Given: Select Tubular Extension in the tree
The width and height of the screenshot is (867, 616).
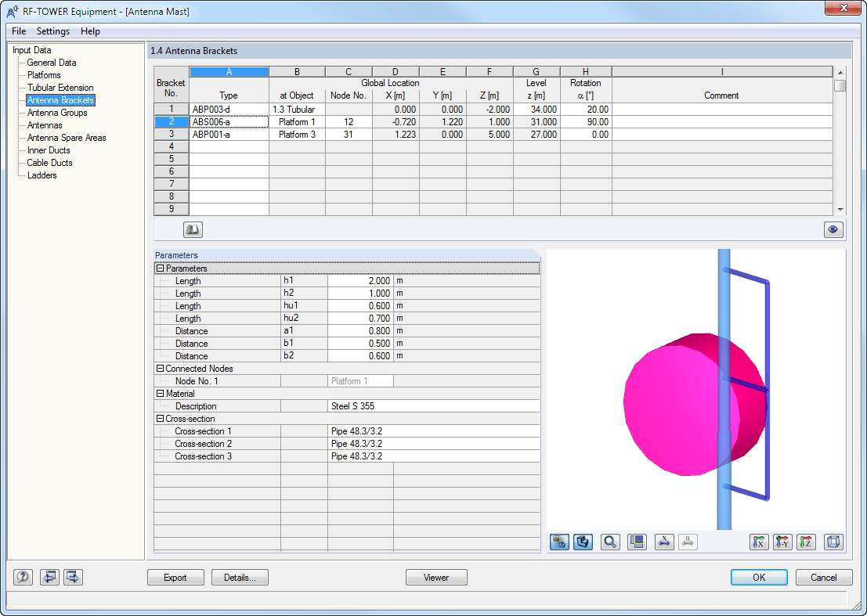Looking at the screenshot, I should click(60, 88).
